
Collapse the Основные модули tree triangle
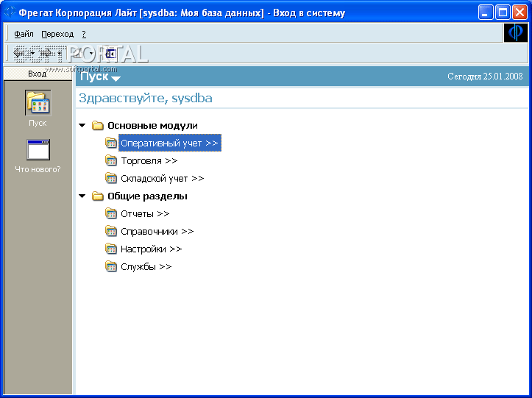click(82, 126)
